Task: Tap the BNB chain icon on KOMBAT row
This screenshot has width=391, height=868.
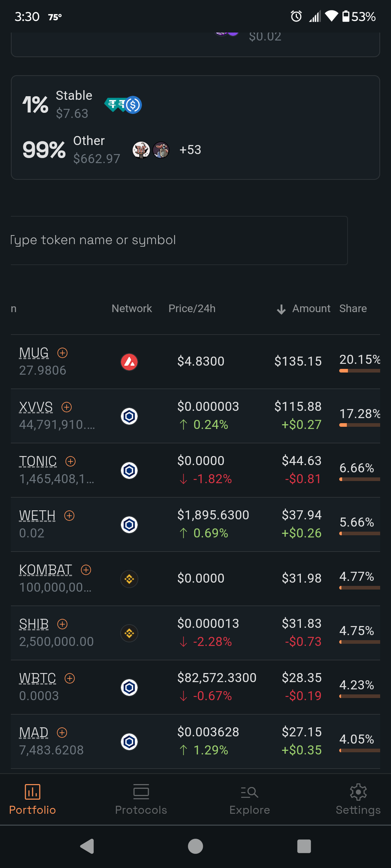Action: point(129,579)
